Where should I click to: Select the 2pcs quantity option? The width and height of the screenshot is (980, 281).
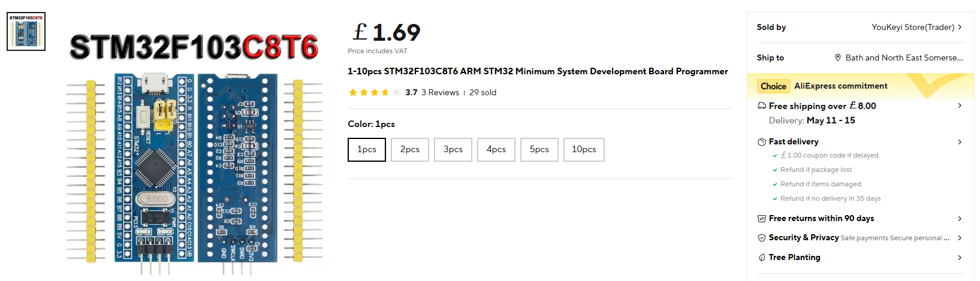coord(410,150)
